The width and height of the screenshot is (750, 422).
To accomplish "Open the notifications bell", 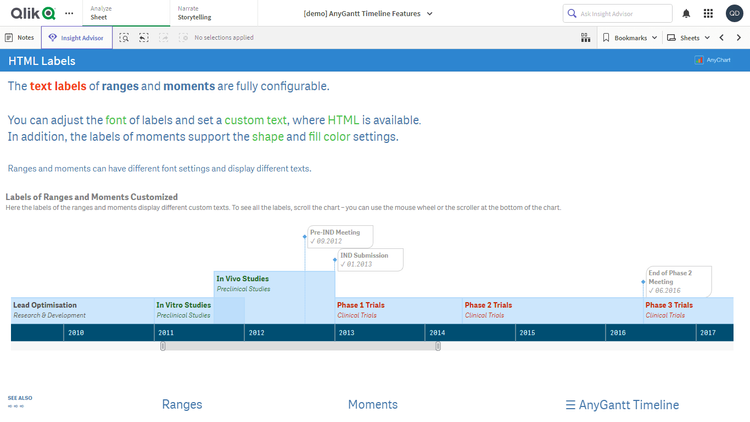I will click(686, 13).
